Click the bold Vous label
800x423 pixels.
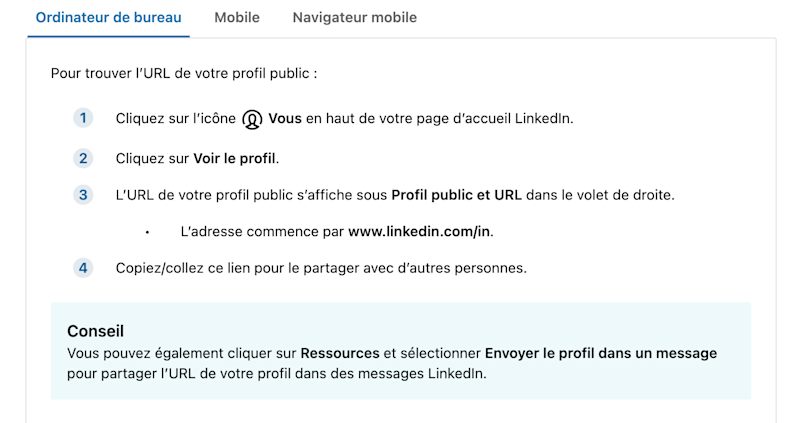click(285, 118)
